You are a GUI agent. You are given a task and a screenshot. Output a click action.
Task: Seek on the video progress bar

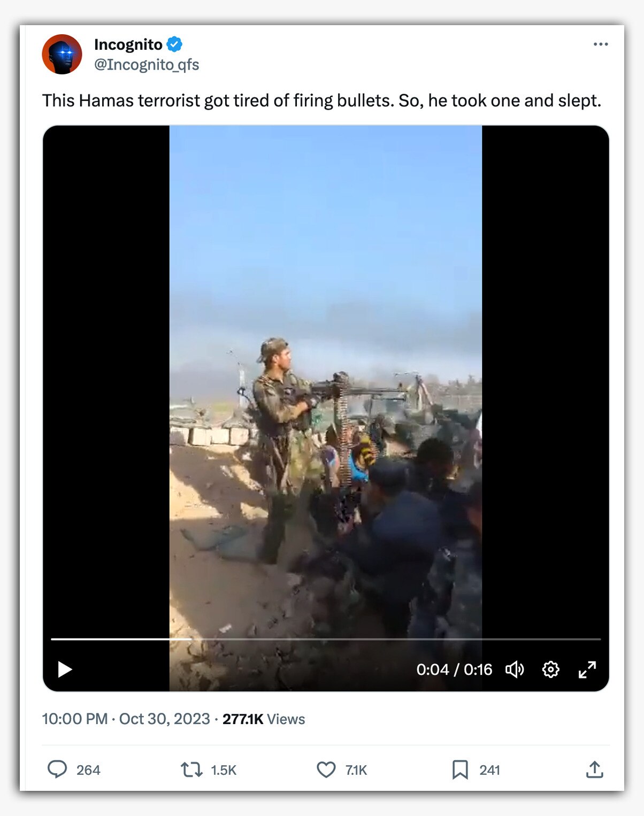coord(326,639)
